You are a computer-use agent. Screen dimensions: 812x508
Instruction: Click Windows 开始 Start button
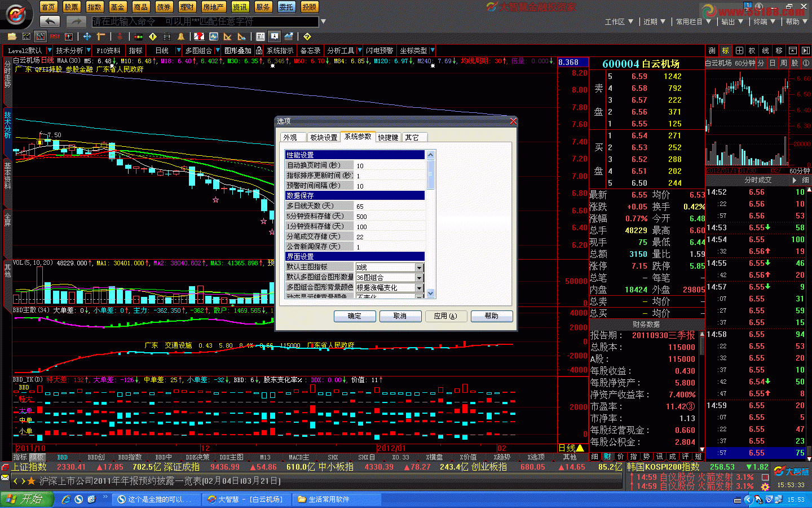point(27,499)
